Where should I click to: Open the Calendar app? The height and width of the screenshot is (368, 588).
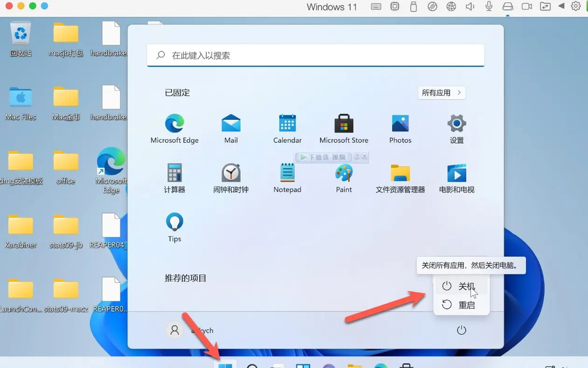[x=287, y=129]
